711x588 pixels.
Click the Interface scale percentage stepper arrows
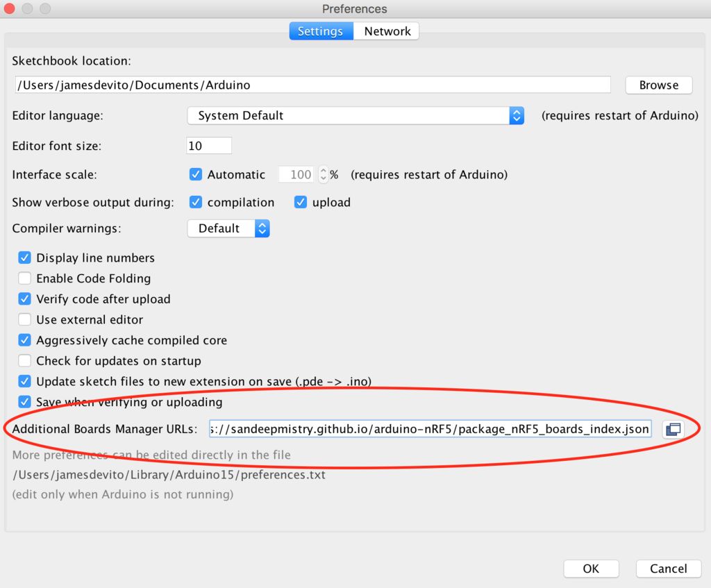tap(324, 174)
